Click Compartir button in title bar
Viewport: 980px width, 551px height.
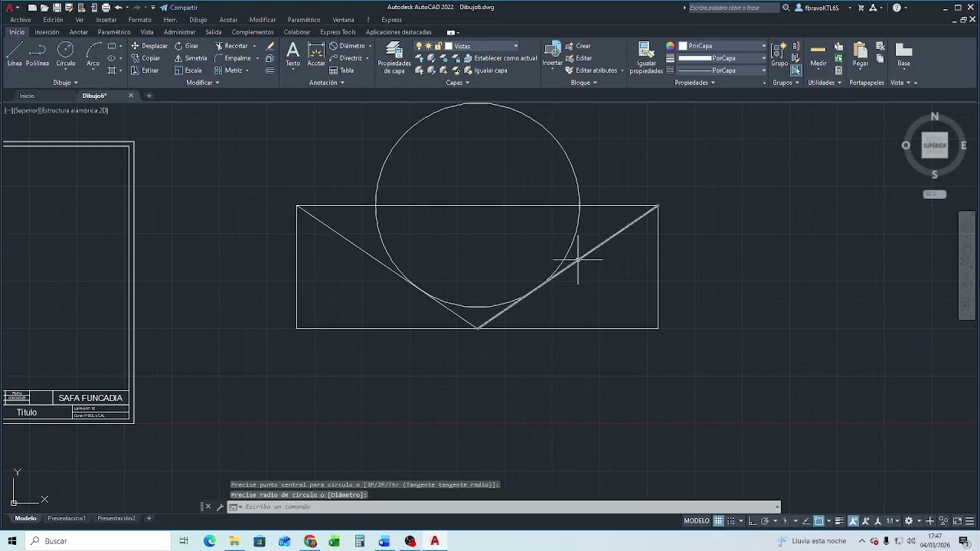click(x=178, y=8)
